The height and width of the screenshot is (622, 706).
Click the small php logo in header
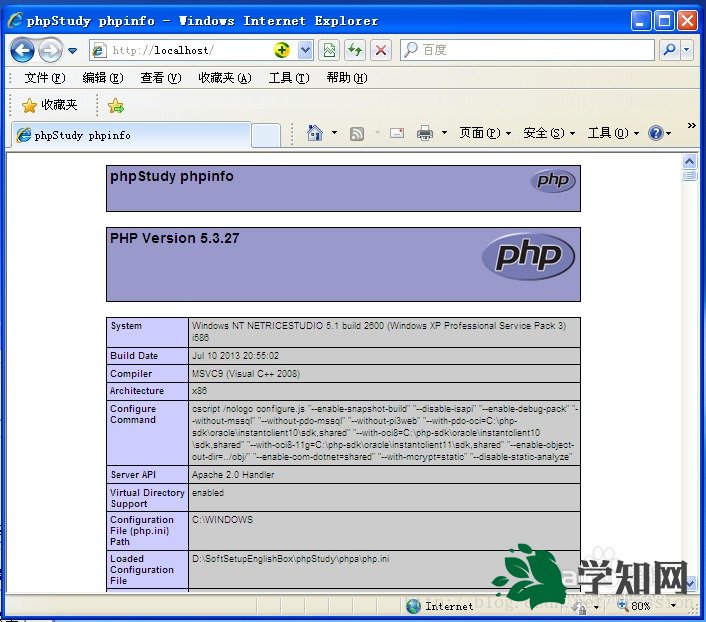click(x=553, y=181)
